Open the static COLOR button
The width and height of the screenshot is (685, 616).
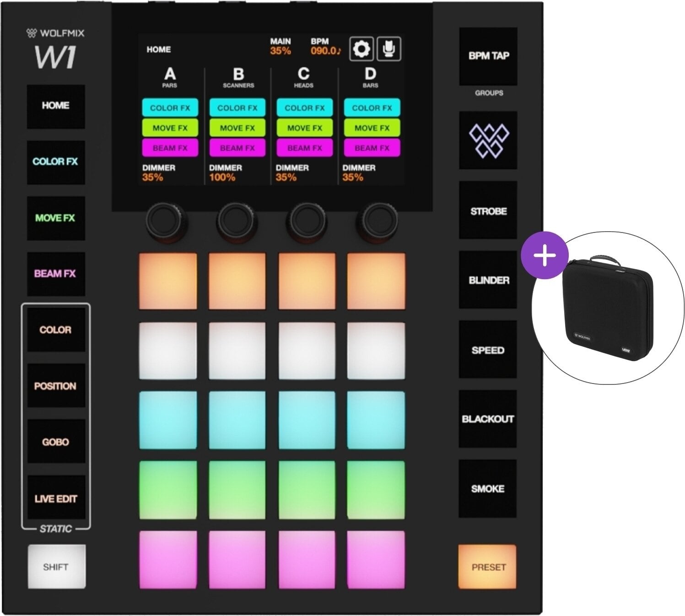(55, 330)
